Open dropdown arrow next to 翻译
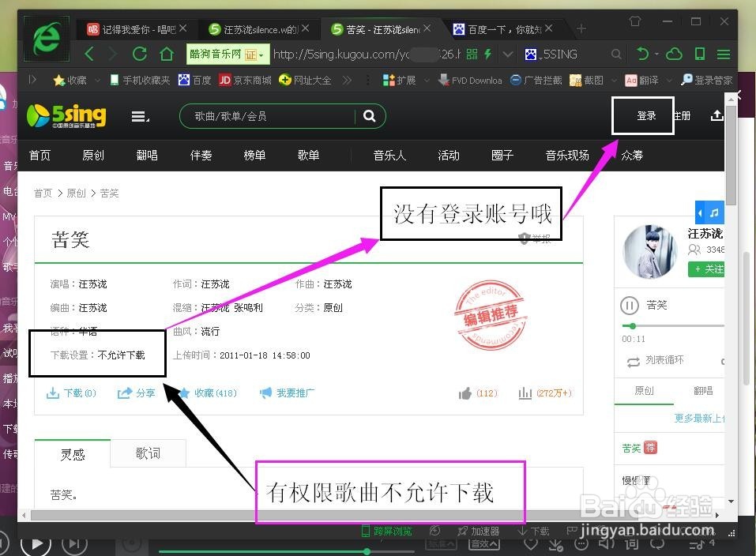756x556 pixels. [669, 81]
